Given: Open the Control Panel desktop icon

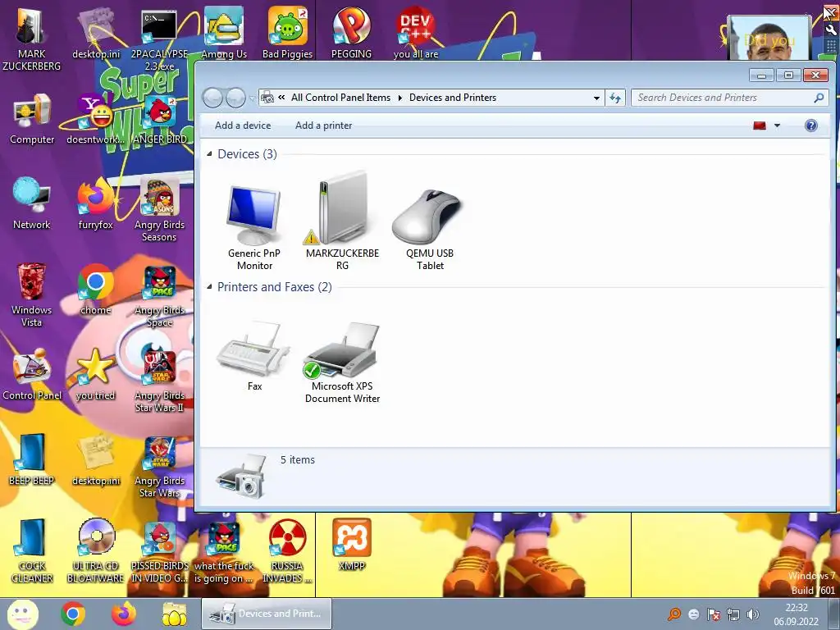Looking at the screenshot, I should click(x=32, y=374).
